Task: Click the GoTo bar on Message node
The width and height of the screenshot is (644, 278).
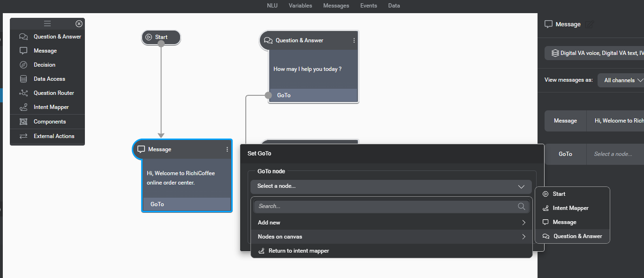Action: pyautogui.click(x=187, y=204)
